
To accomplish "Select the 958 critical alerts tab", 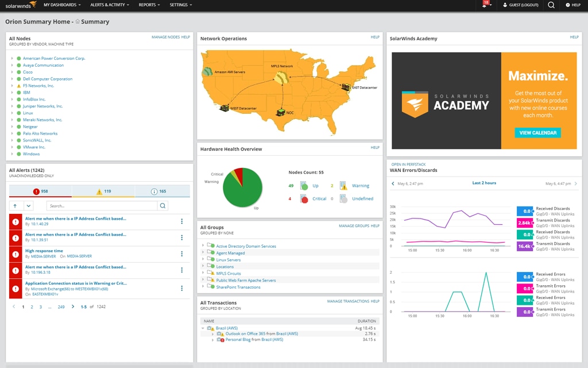I will click(41, 191).
